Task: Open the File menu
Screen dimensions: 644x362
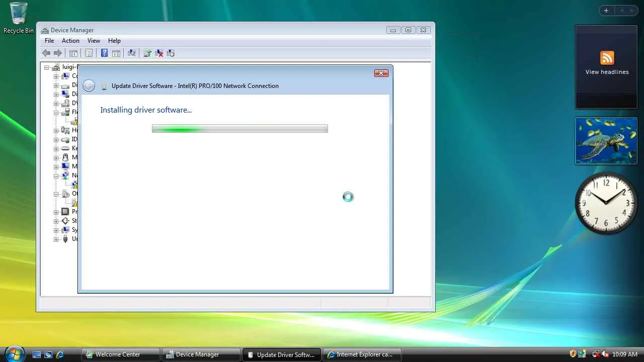Action: click(49, 41)
